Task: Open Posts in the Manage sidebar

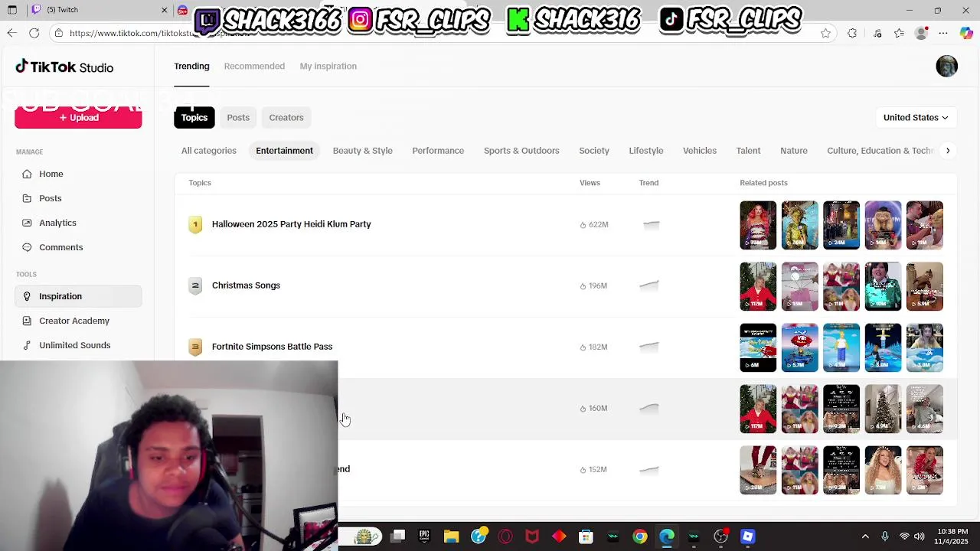Action: point(78,198)
